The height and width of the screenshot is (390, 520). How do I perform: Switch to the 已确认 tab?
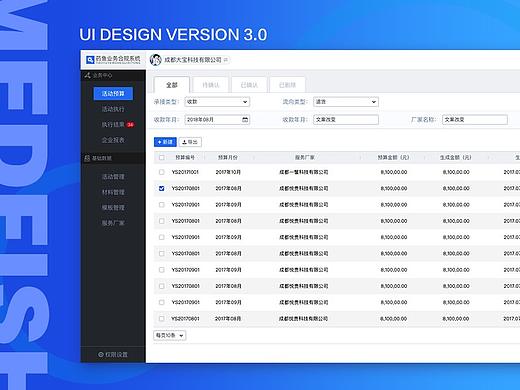coord(249,85)
